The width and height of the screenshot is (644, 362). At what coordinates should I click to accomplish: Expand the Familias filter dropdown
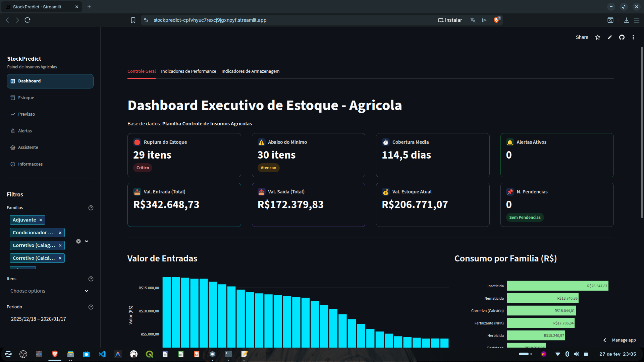[87, 241]
